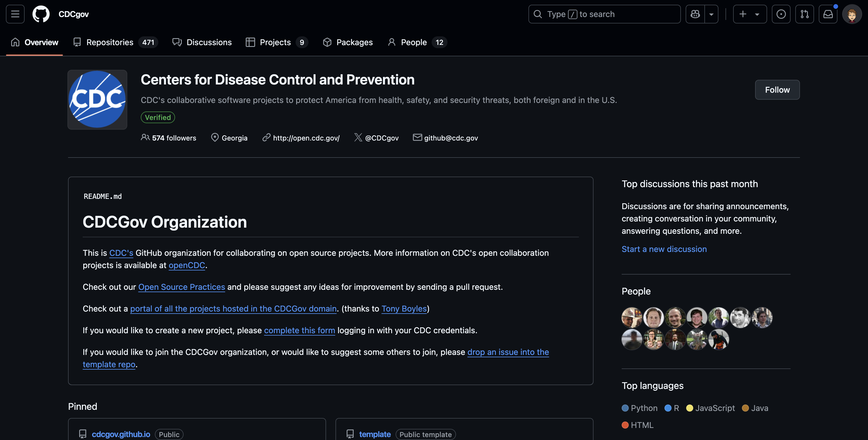Open your user profile avatar menu
This screenshot has height=440, width=868.
pos(852,14)
